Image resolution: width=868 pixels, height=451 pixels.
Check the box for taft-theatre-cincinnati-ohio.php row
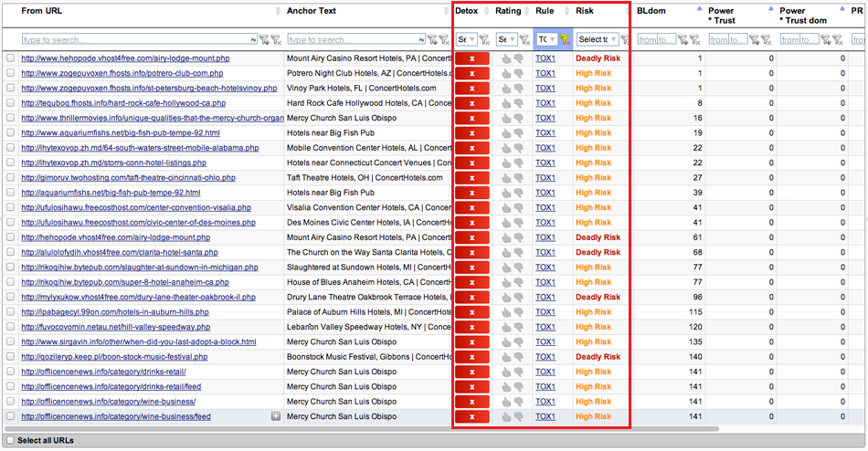click(11, 178)
